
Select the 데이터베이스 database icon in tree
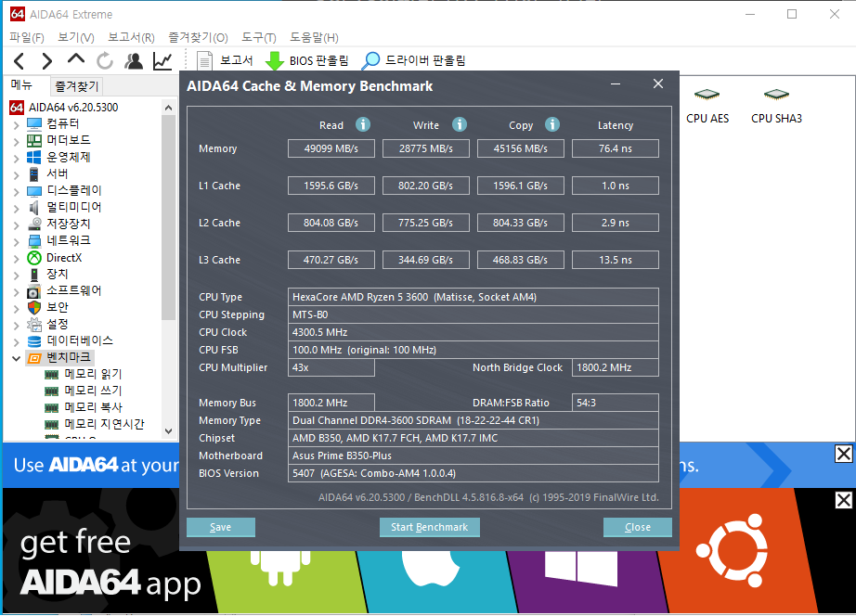coord(34,341)
